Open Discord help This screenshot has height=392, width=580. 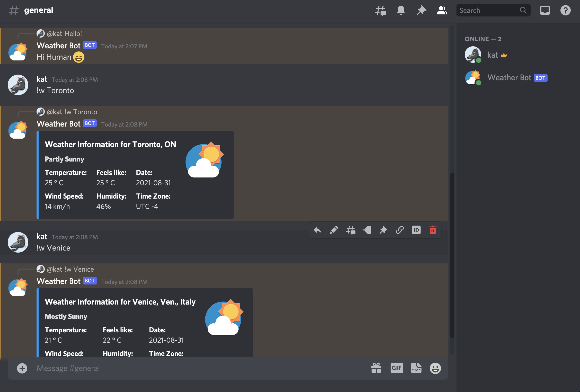[x=565, y=10]
